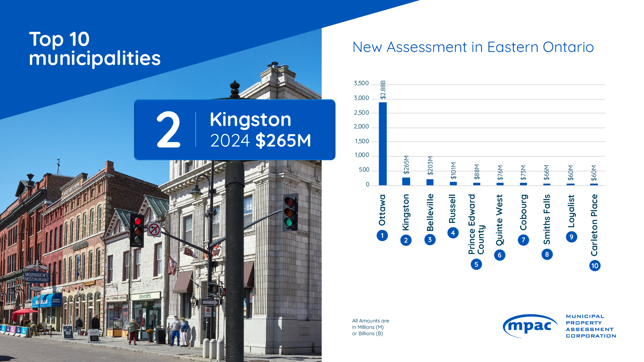Click the "$88M" value label

[477, 172]
